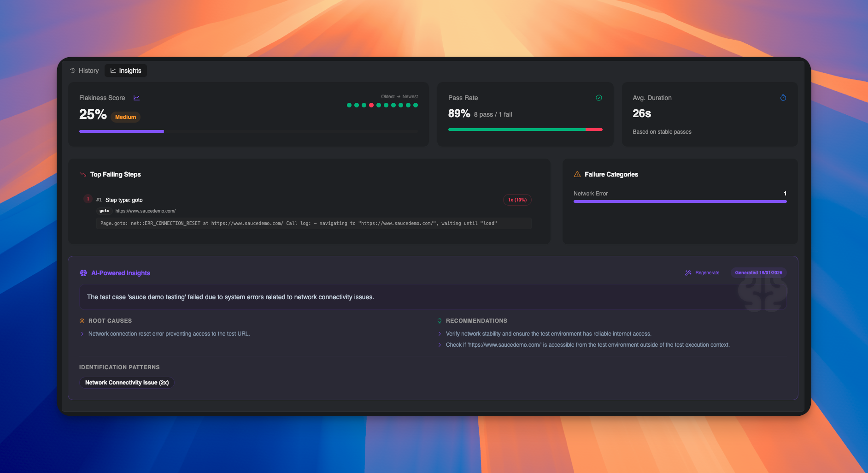Click the green check-circle icon on Pass Rate card

point(598,98)
